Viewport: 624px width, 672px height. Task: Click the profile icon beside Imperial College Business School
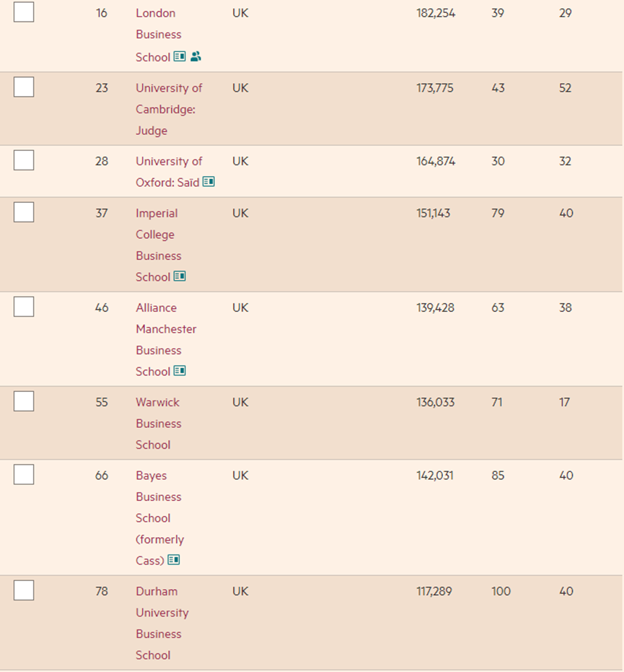180,276
